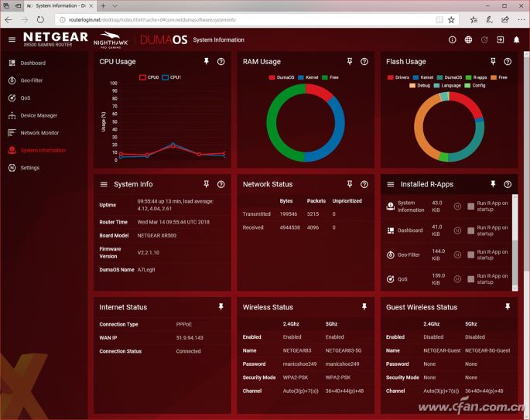Open help for the Flash Usage panel

coord(508,62)
